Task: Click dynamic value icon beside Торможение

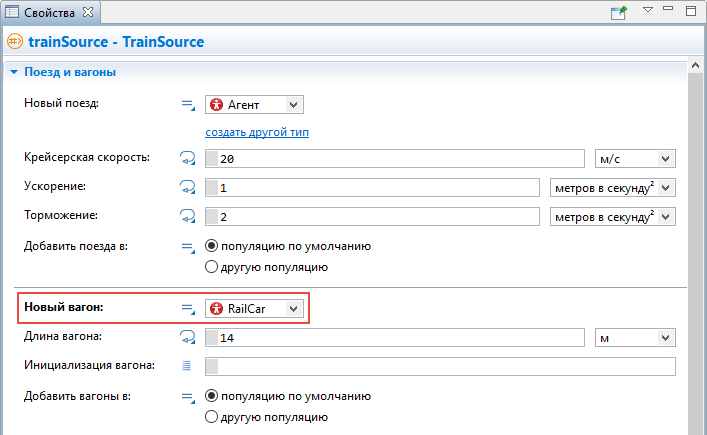Action: (188, 216)
